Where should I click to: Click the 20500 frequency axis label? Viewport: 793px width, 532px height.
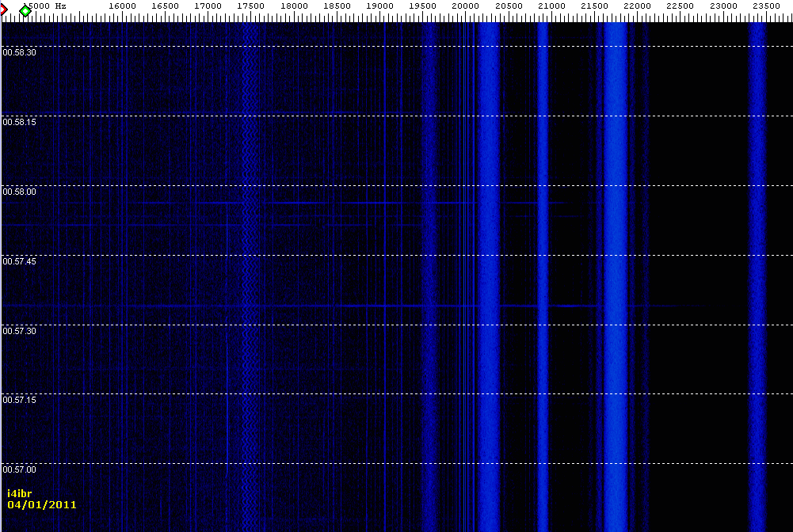[509, 6]
